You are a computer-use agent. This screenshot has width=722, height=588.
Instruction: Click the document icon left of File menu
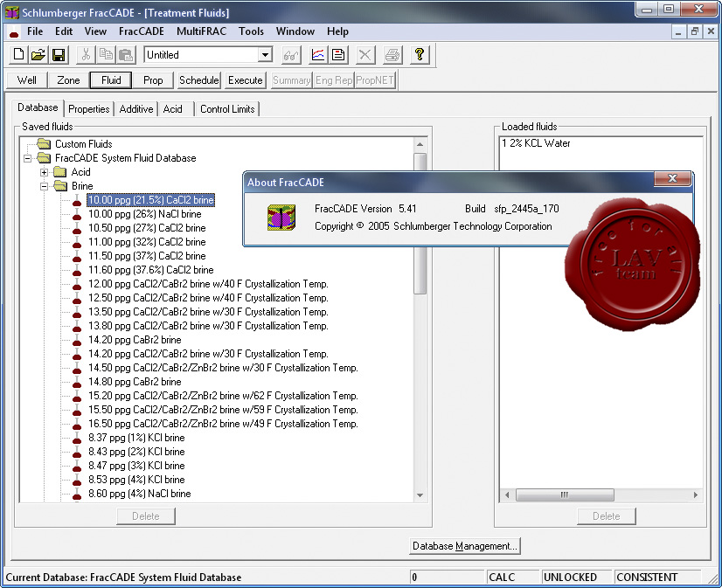pos(14,32)
